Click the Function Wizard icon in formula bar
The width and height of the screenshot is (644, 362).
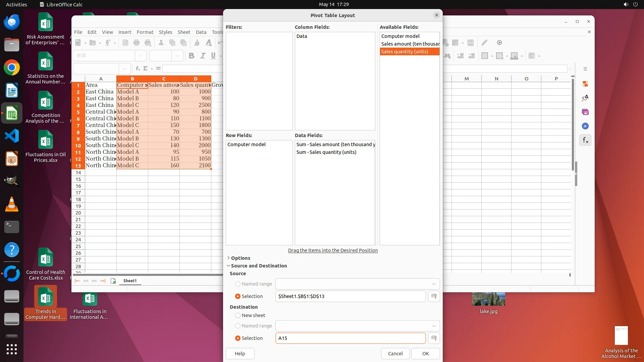138,68
